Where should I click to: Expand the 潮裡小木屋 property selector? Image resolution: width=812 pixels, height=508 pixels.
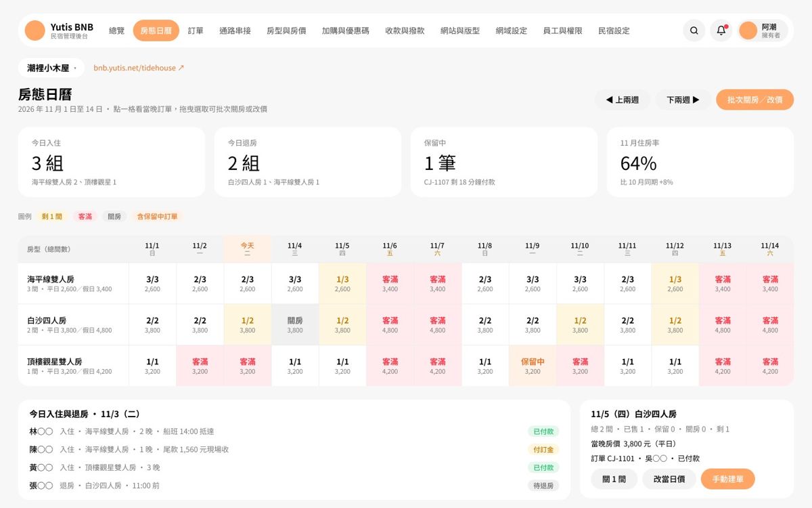51,68
